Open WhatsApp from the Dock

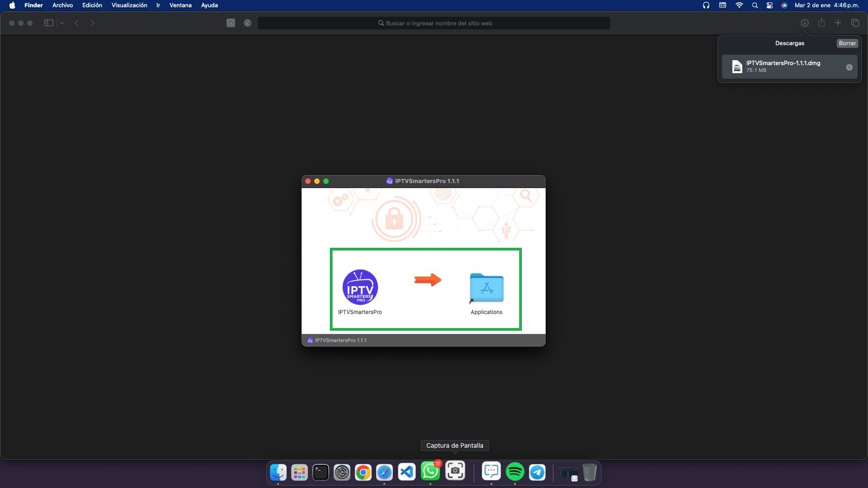430,471
